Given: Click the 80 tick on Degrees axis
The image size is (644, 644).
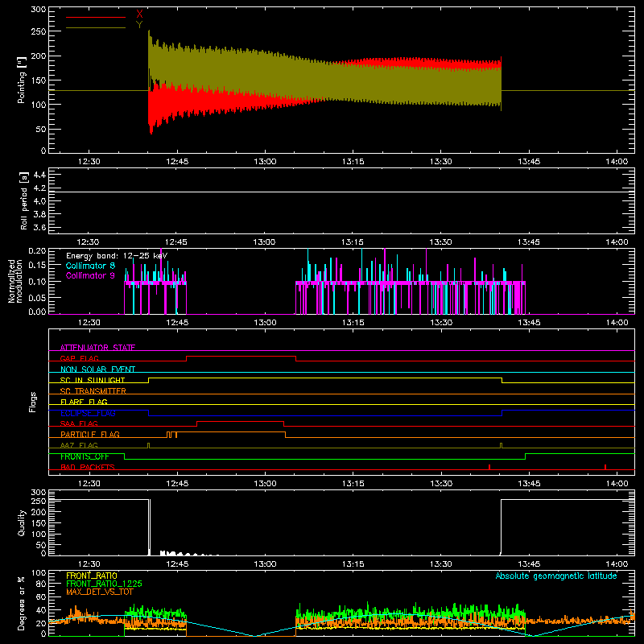Looking at the screenshot, I should (x=41, y=584).
